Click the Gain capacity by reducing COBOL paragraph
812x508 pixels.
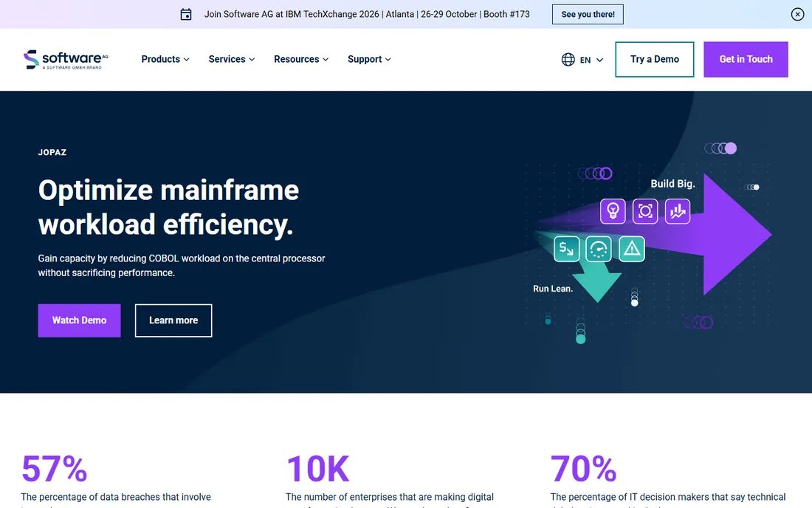[182, 266]
